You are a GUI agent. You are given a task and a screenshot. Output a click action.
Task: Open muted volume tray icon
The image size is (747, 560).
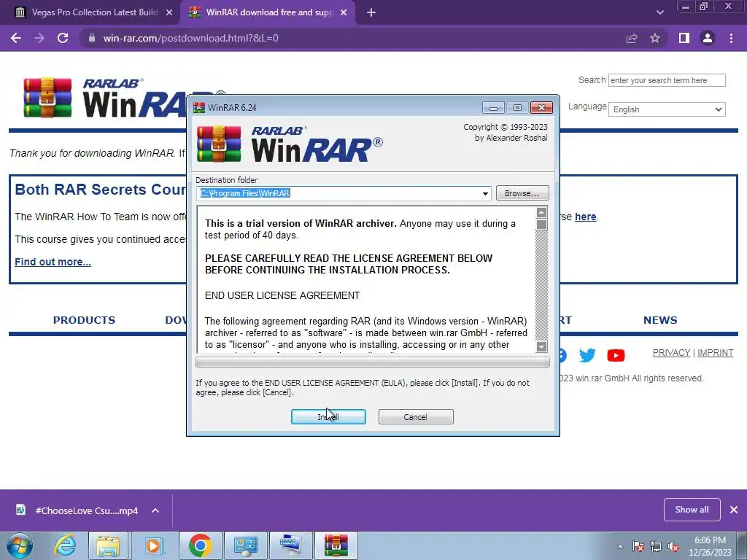[673, 547]
